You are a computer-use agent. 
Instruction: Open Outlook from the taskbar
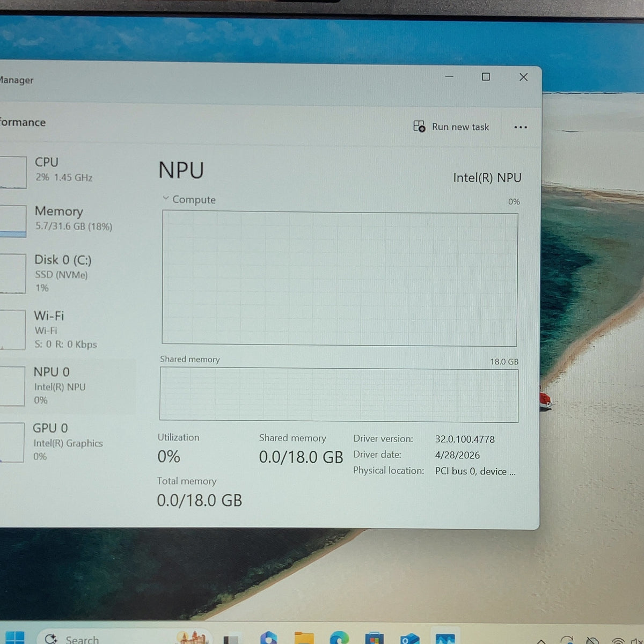tap(409, 639)
